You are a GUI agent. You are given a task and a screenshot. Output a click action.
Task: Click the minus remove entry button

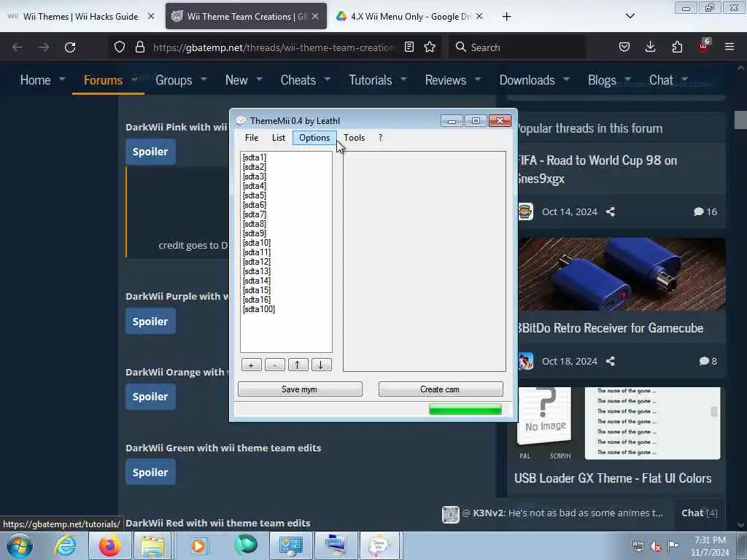pos(274,365)
